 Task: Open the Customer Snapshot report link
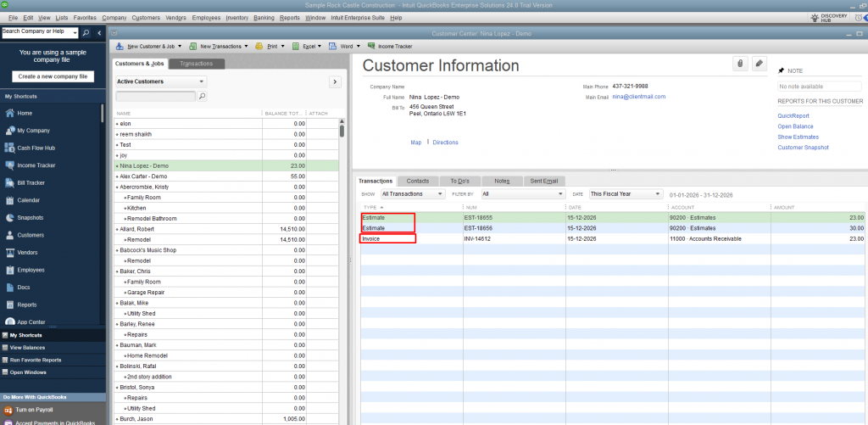(x=803, y=148)
